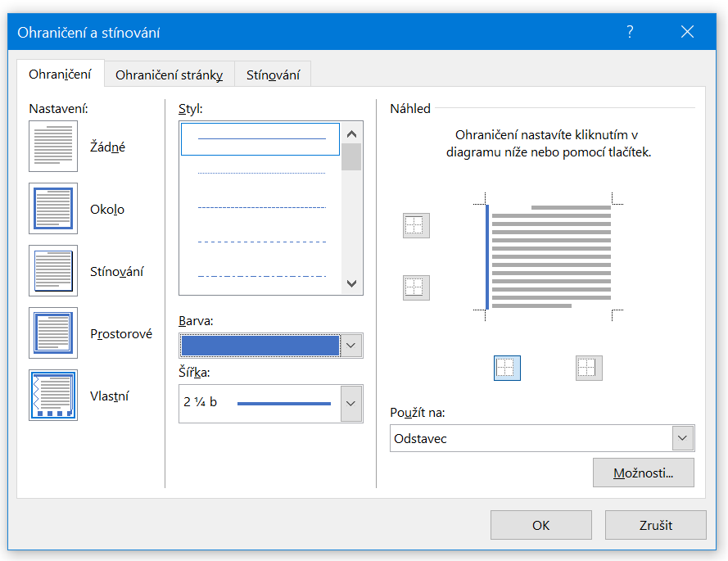This screenshot has width=728, height=561.
Task: Click the blue Barva color swatch
Action: coord(260,346)
